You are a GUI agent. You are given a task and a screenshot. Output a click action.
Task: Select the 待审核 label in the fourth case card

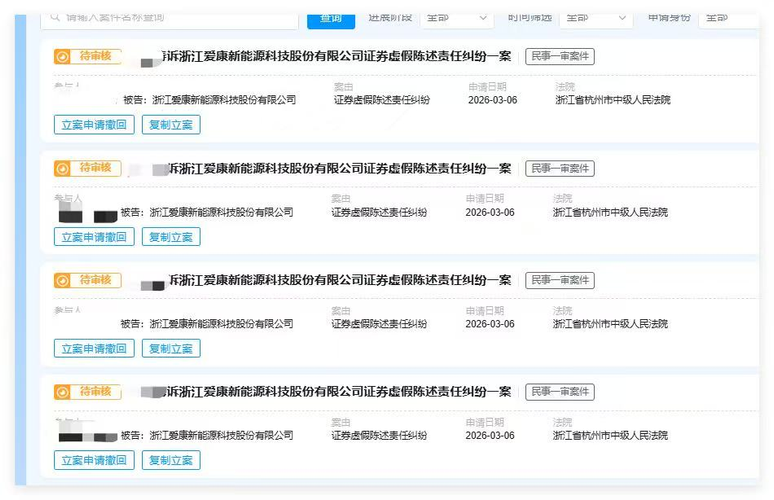(95, 391)
